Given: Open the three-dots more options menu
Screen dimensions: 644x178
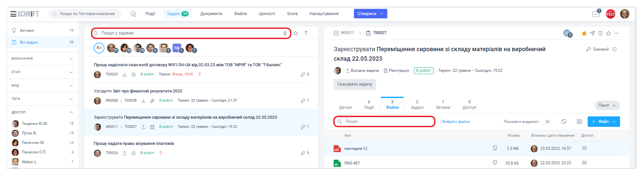Looking at the screenshot, I should (616, 33).
